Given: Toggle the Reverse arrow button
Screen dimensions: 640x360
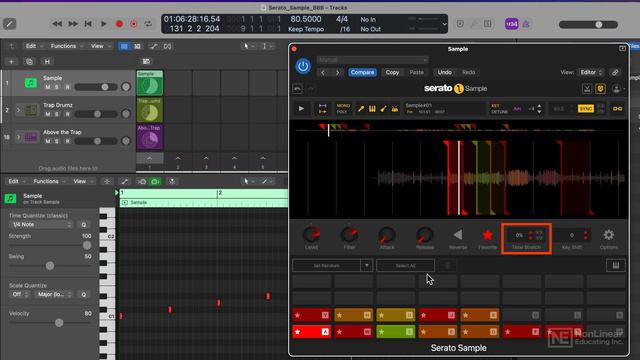Looking at the screenshot, I should [x=458, y=235].
